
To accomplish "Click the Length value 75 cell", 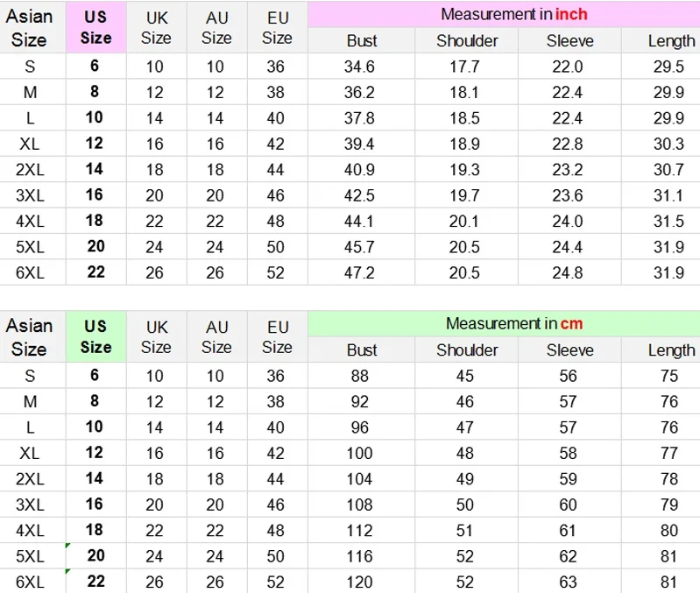I will pyautogui.click(x=661, y=376).
